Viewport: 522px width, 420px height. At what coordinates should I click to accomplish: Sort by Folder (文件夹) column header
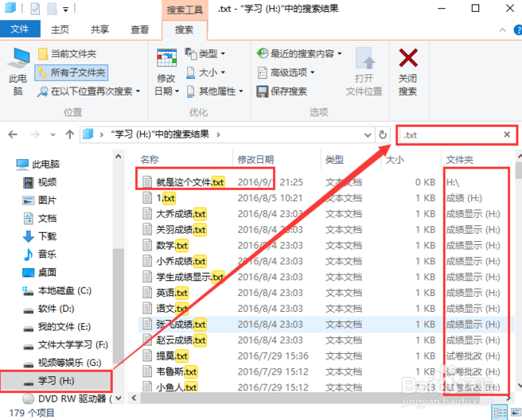[x=459, y=160]
